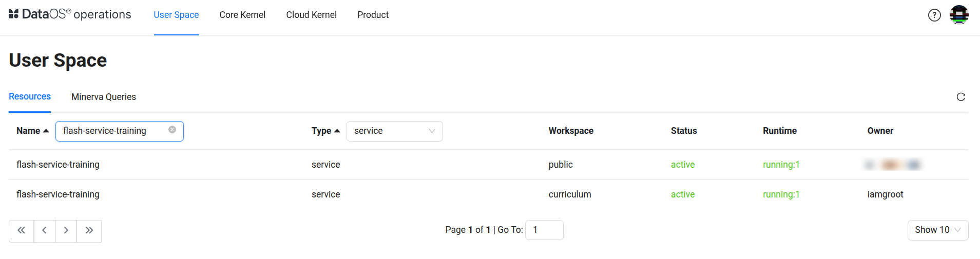
Task: Sort by Type column
Action: (325, 131)
